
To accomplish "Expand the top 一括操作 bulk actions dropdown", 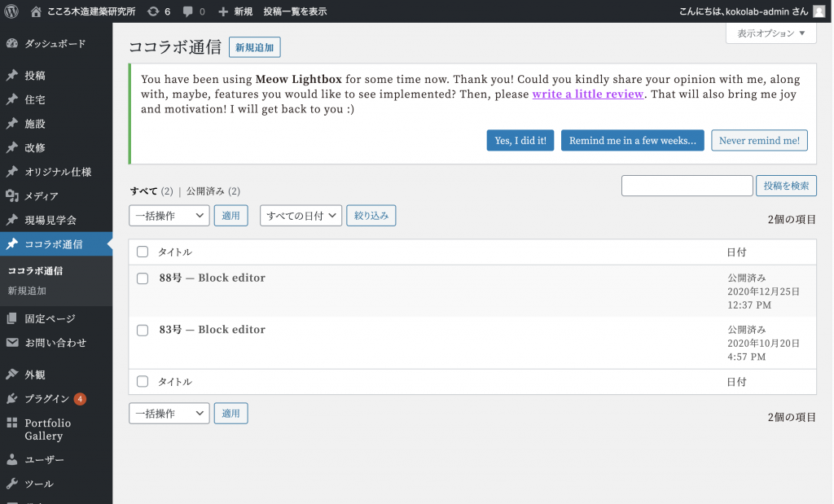I will point(169,216).
